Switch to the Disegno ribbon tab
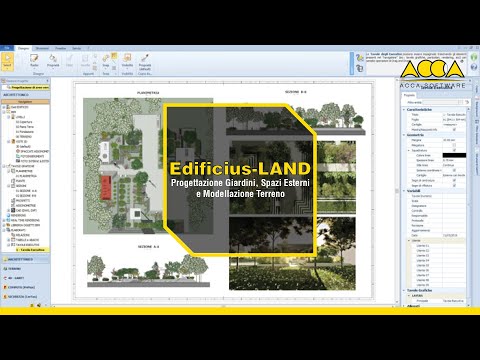The height and width of the screenshot is (360, 480). [24, 48]
